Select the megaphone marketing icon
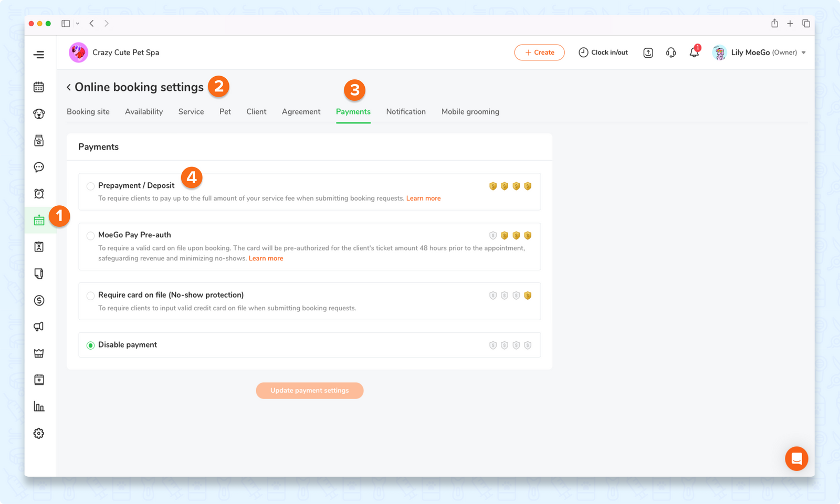840x504 pixels. click(39, 326)
